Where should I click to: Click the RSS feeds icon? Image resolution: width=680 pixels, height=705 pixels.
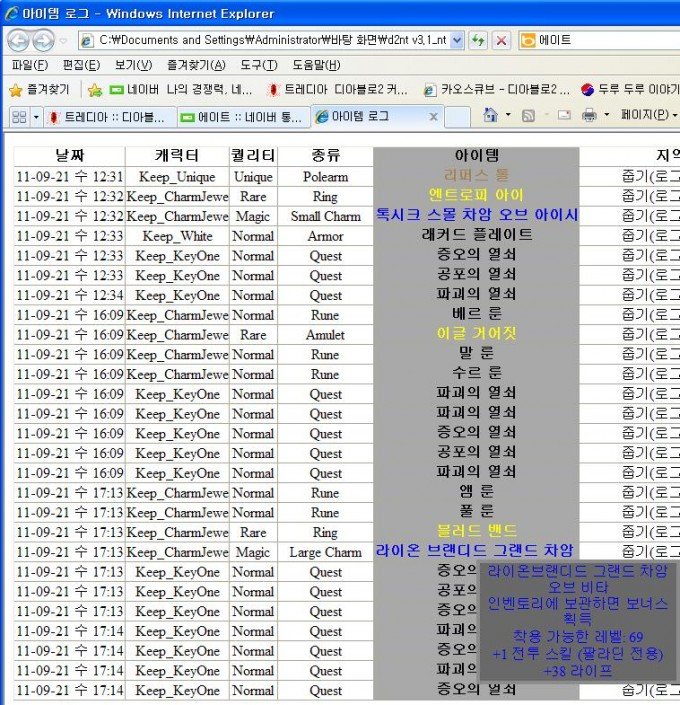pyautogui.click(x=528, y=116)
